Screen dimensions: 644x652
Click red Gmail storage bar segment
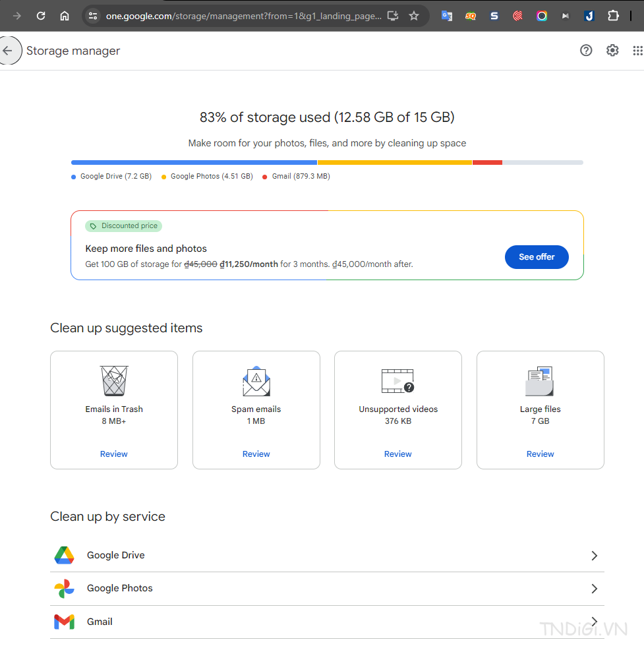coord(487,163)
